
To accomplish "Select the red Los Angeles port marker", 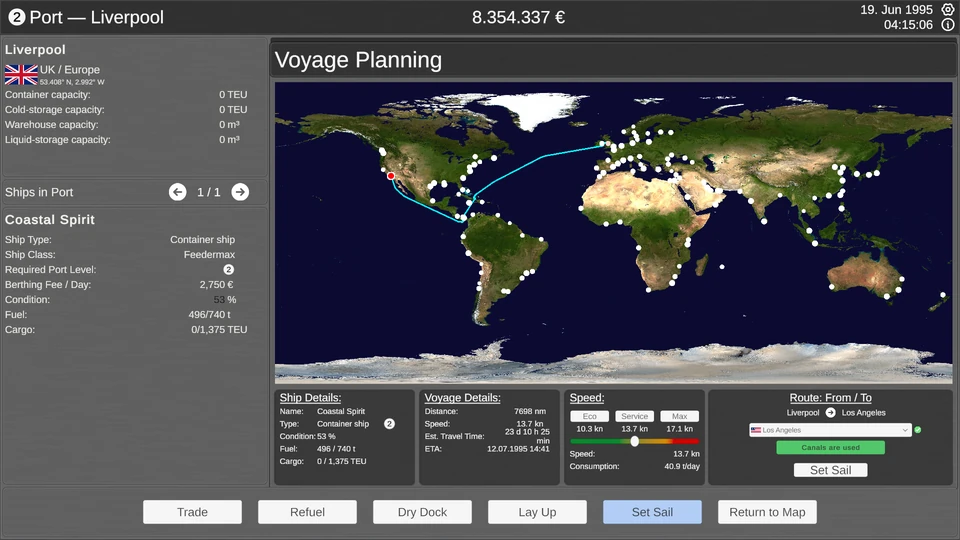I will point(391,176).
